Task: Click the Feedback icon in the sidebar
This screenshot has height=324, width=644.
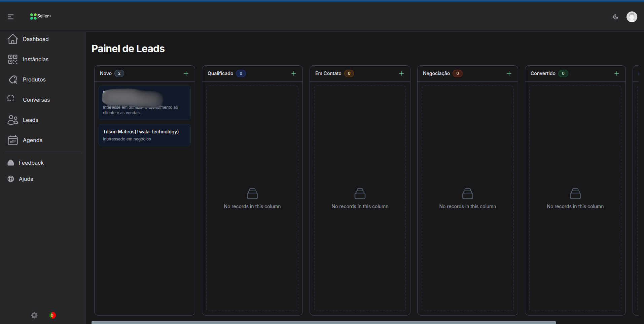Action: [11, 163]
